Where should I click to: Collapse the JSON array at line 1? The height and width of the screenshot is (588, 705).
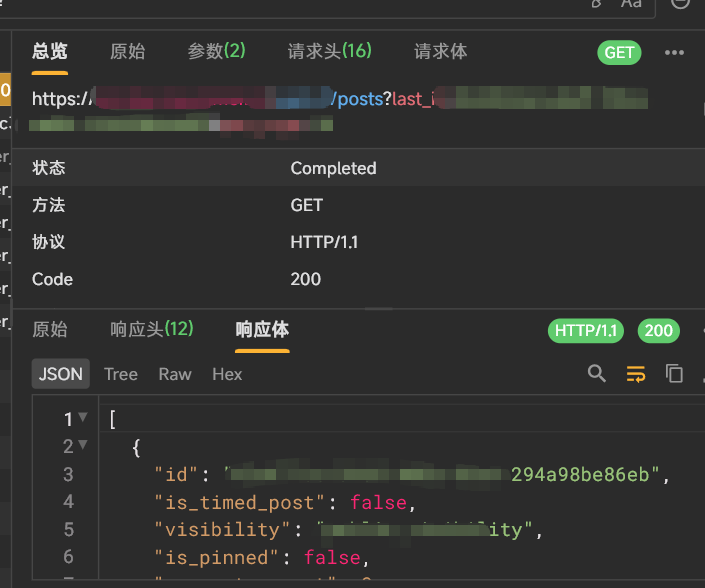pyautogui.click(x=83, y=418)
